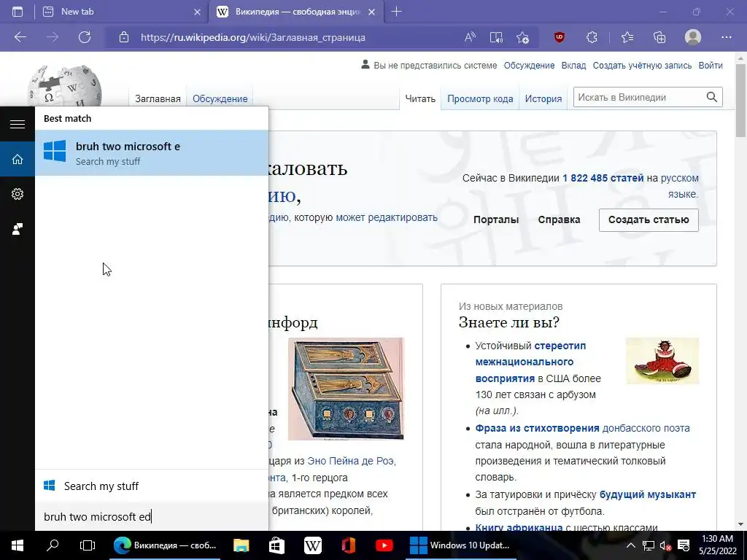This screenshot has height=560, width=747.
Task: Open the Вклад link
Action: pyautogui.click(x=573, y=65)
